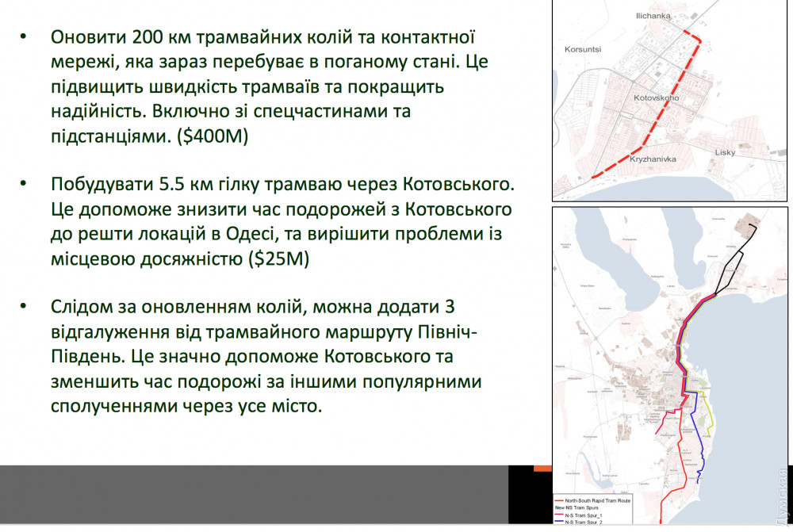The height and width of the screenshot is (532, 793).
Task: Click the Ilichanka label on the map
Action: point(653,15)
